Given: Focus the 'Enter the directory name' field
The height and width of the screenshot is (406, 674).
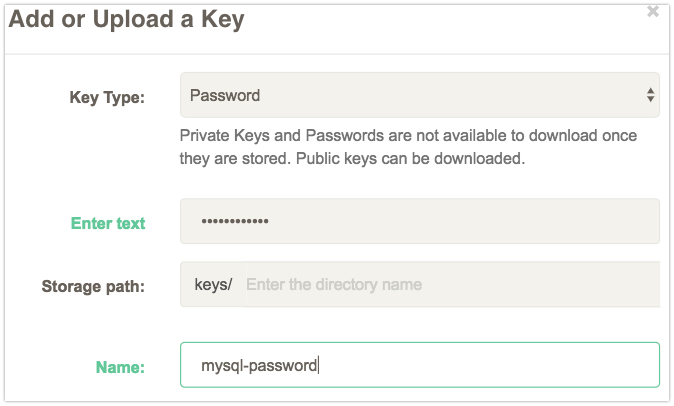Looking at the screenshot, I should tap(453, 284).
